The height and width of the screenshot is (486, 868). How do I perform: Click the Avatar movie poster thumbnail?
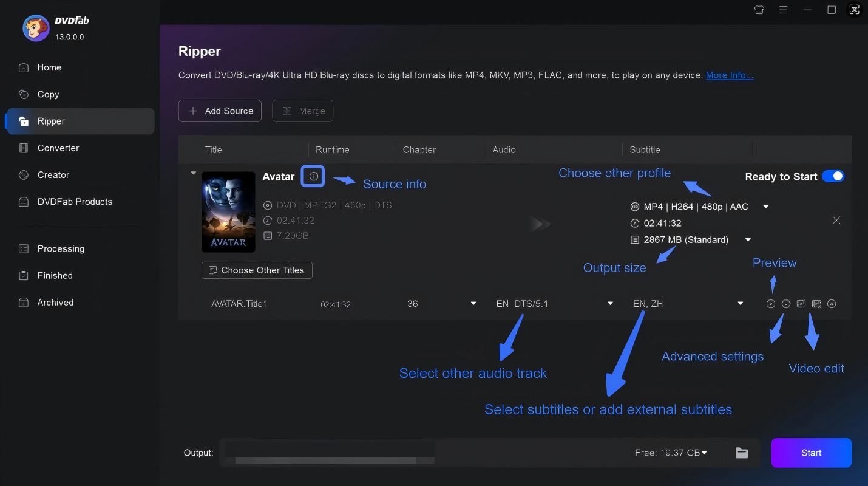[228, 211]
